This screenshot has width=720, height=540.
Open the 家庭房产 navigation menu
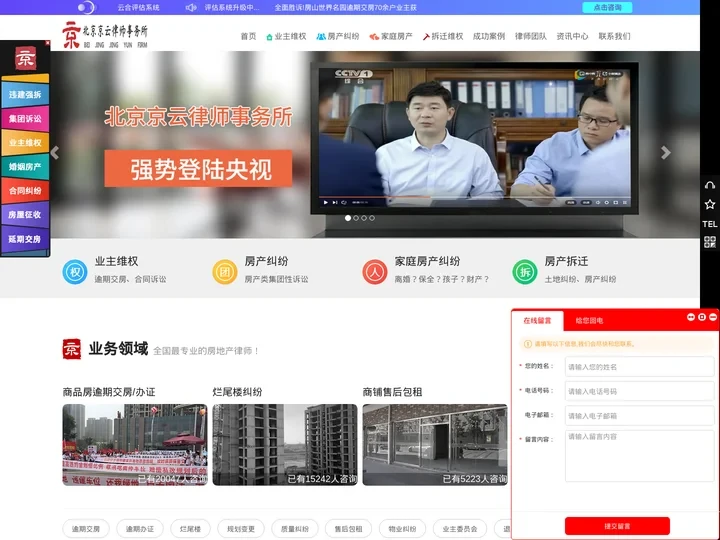[391, 36]
